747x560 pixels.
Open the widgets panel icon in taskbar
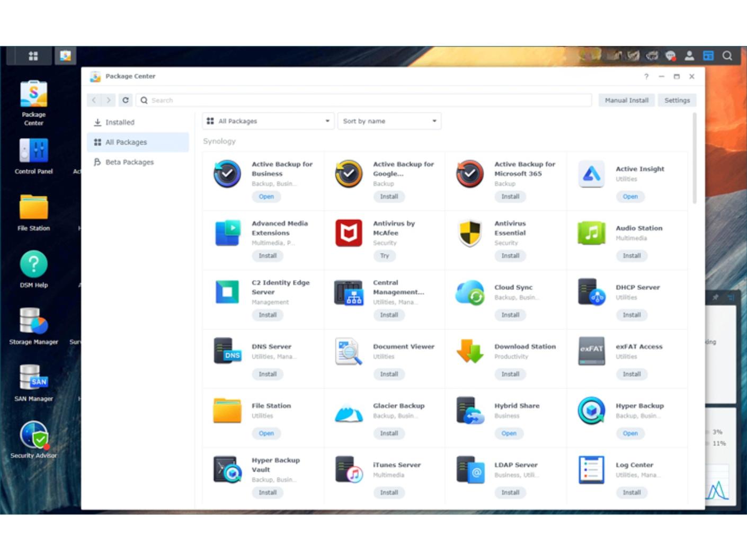coord(708,56)
